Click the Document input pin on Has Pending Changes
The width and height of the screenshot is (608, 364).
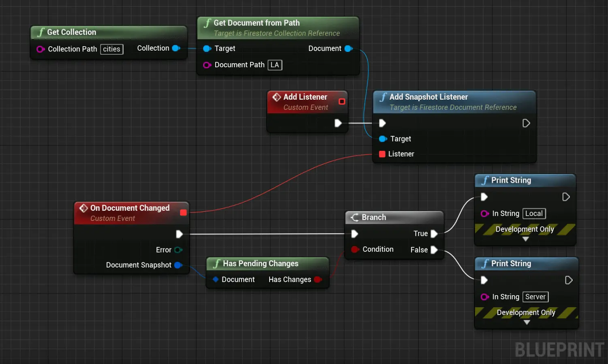[216, 279]
